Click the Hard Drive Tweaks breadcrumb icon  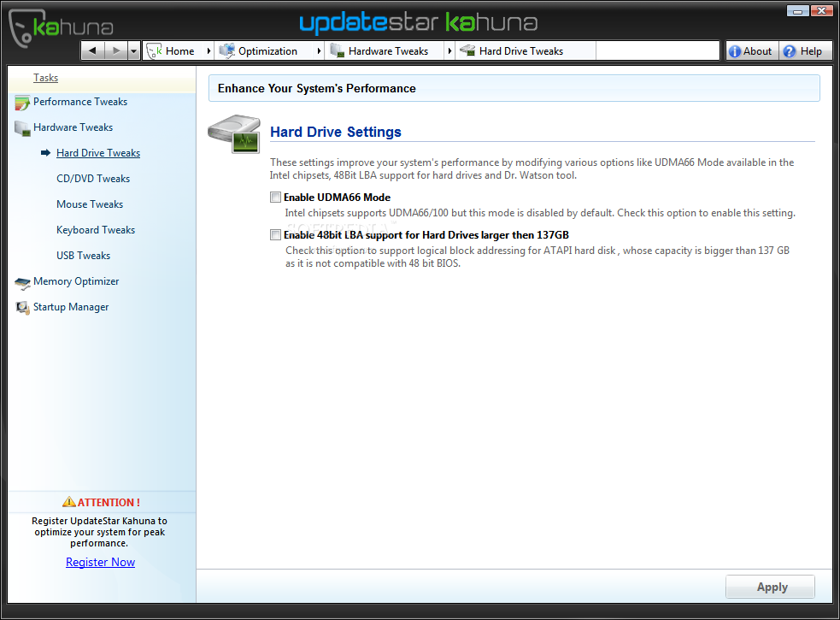pos(467,51)
